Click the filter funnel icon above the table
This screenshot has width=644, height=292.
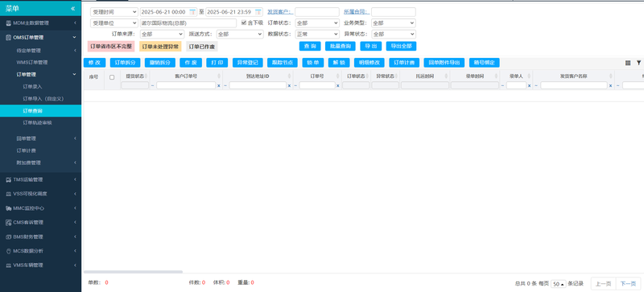638,63
